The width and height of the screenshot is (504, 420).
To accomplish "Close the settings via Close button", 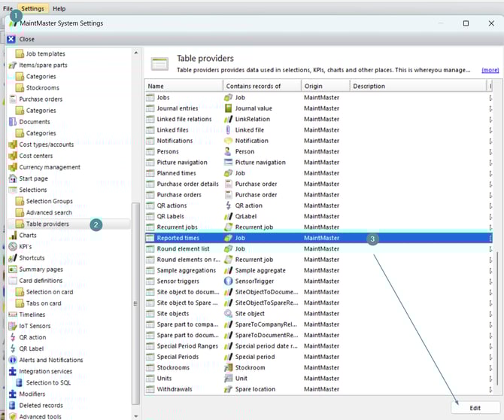I will pos(21,39).
